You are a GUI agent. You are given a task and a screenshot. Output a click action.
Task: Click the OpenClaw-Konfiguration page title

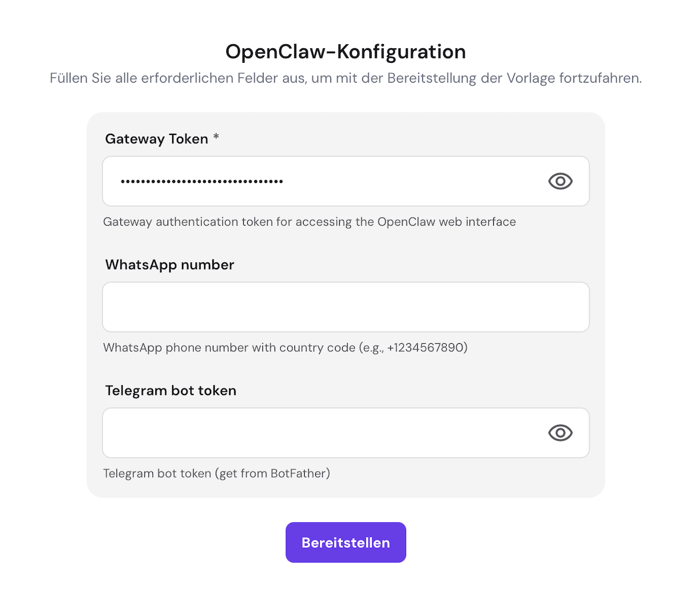(346, 51)
